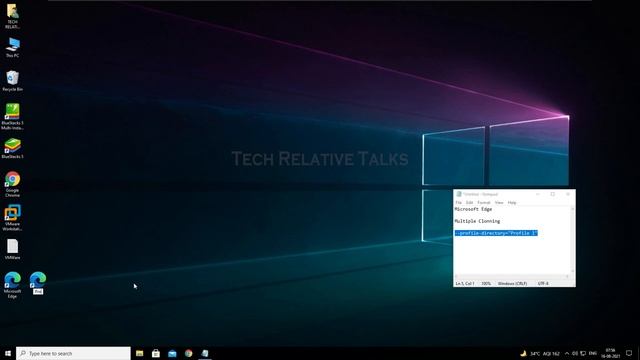Open Google Chrome from the taskbar

point(189,353)
